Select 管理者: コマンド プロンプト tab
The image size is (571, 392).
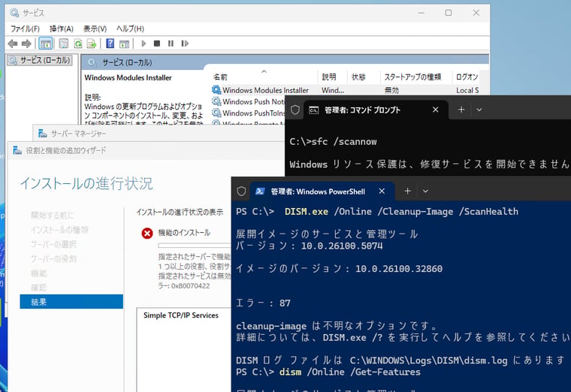[376, 110]
